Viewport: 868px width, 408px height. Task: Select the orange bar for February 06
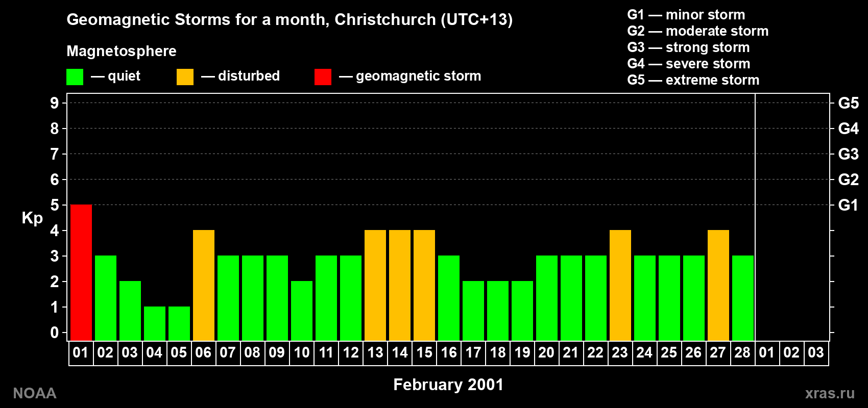(204, 286)
